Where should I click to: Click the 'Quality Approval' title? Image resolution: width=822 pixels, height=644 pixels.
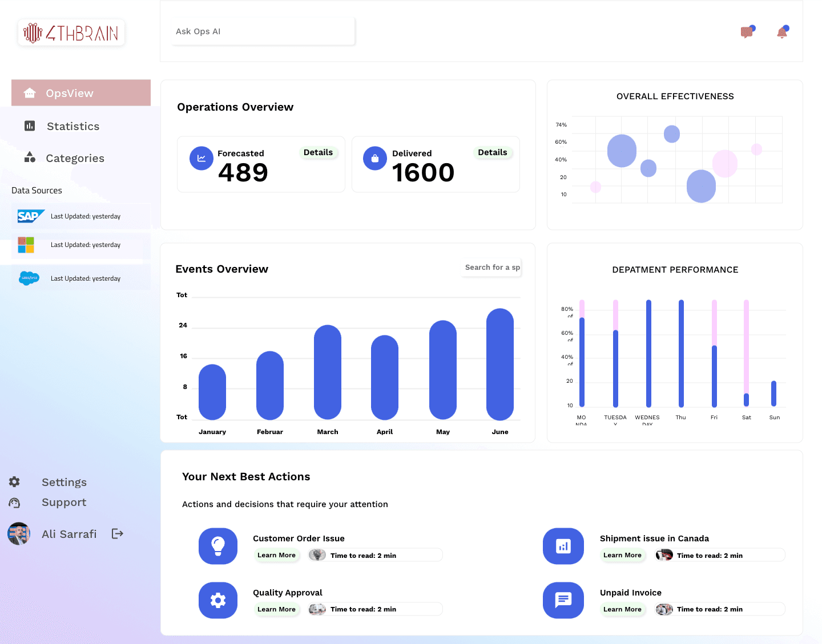click(x=288, y=593)
